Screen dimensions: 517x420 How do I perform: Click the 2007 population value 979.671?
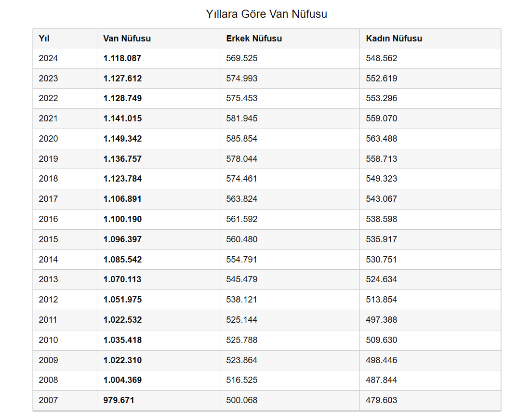(x=119, y=400)
